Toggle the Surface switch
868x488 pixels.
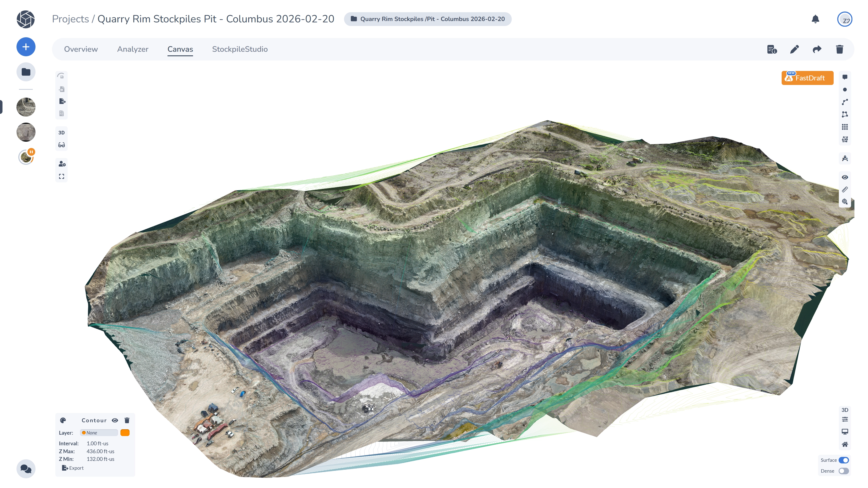[843, 460]
